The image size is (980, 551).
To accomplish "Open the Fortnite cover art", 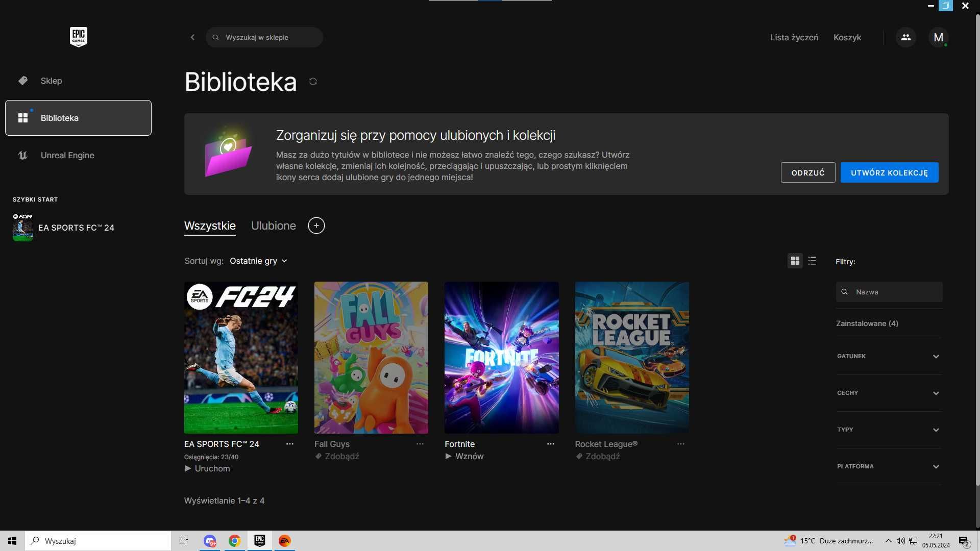I will (501, 357).
